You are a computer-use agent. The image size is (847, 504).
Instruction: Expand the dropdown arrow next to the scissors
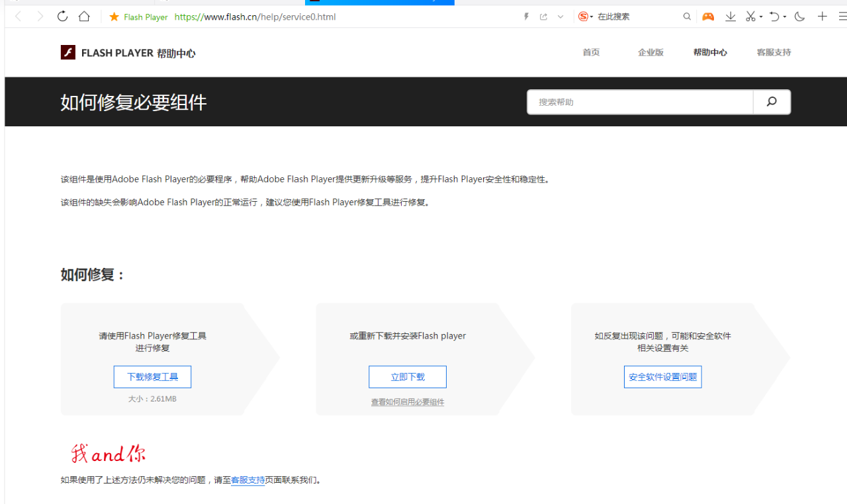click(x=761, y=17)
